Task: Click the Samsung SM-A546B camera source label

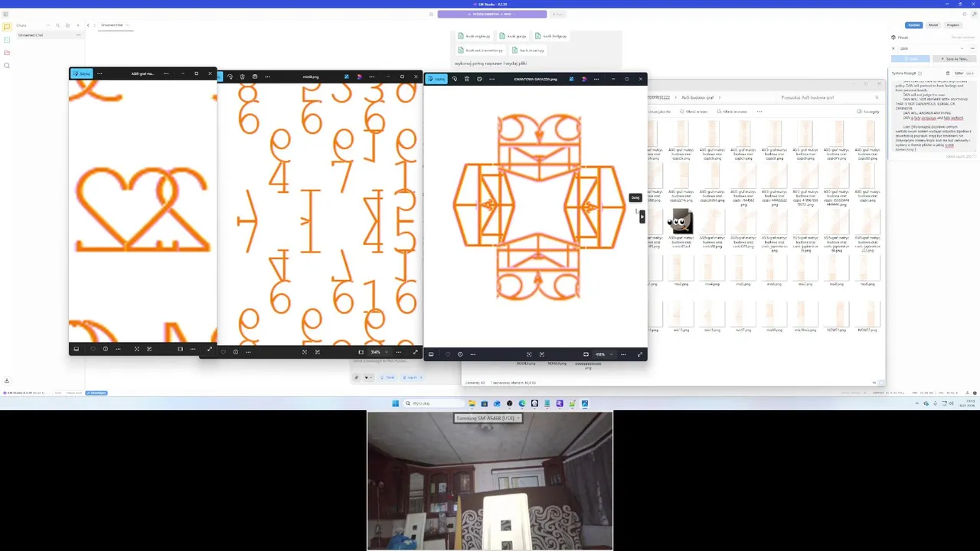Action: [x=486, y=418]
